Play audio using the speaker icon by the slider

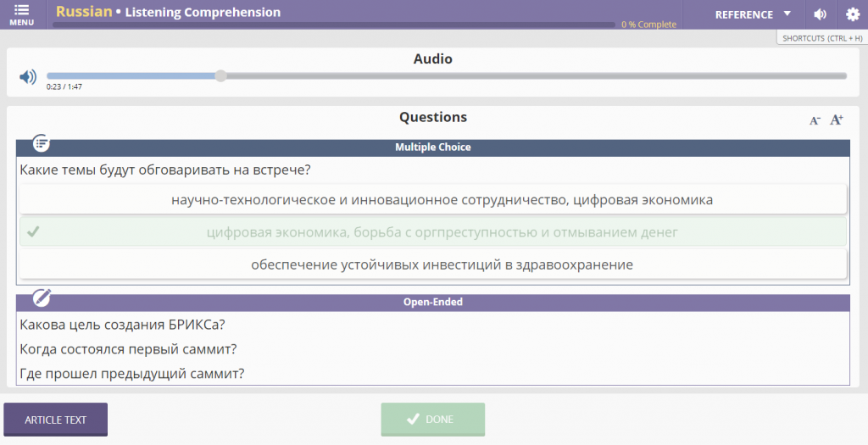pos(28,77)
